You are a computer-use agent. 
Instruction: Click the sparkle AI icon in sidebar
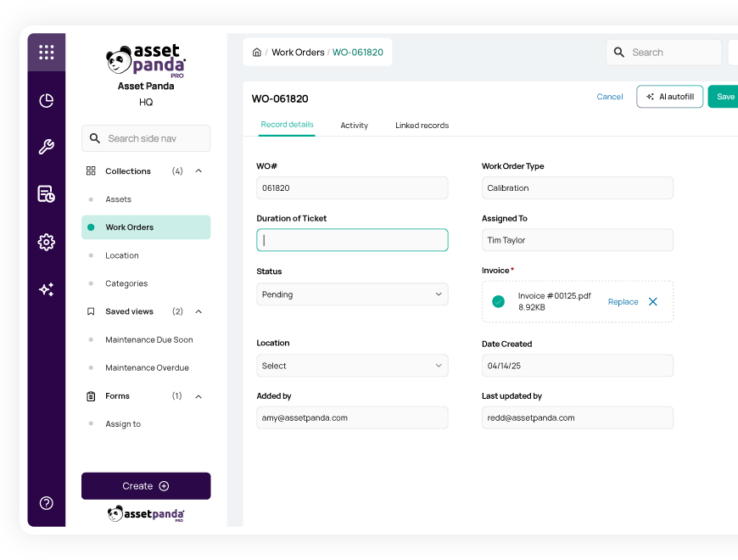coord(47,289)
